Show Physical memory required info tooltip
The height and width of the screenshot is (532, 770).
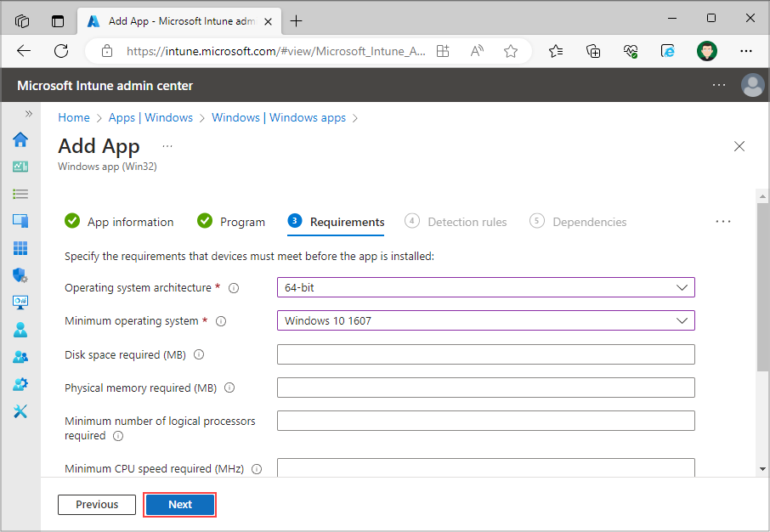229,388
